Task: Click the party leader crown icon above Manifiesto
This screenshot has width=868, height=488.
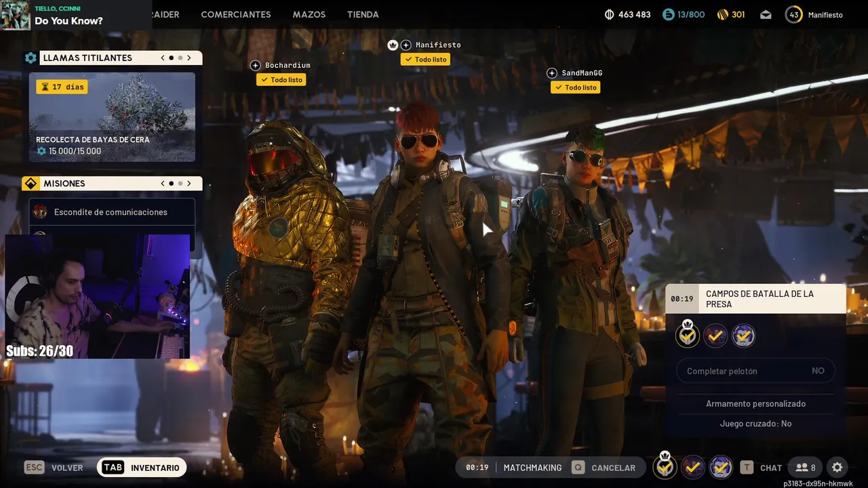Action: pos(393,45)
